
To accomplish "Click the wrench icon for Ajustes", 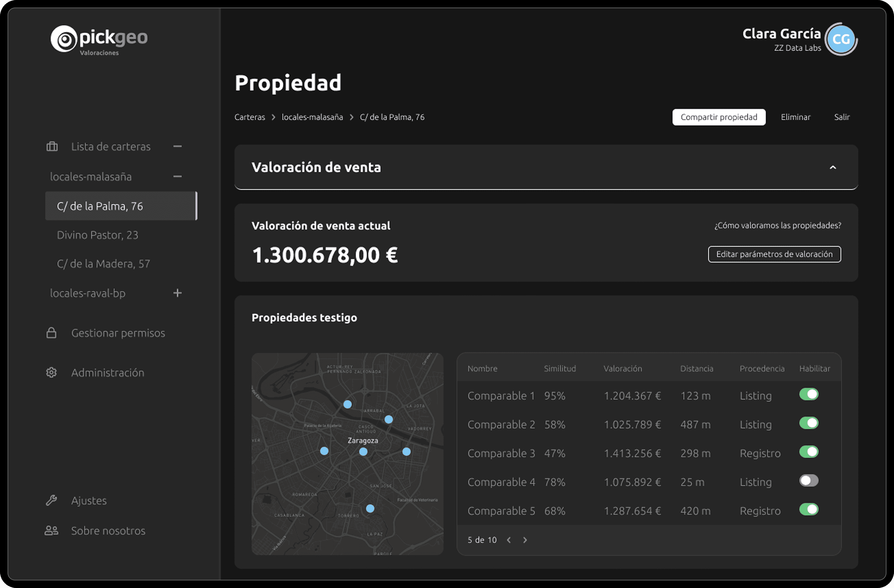I will [51, 500].
